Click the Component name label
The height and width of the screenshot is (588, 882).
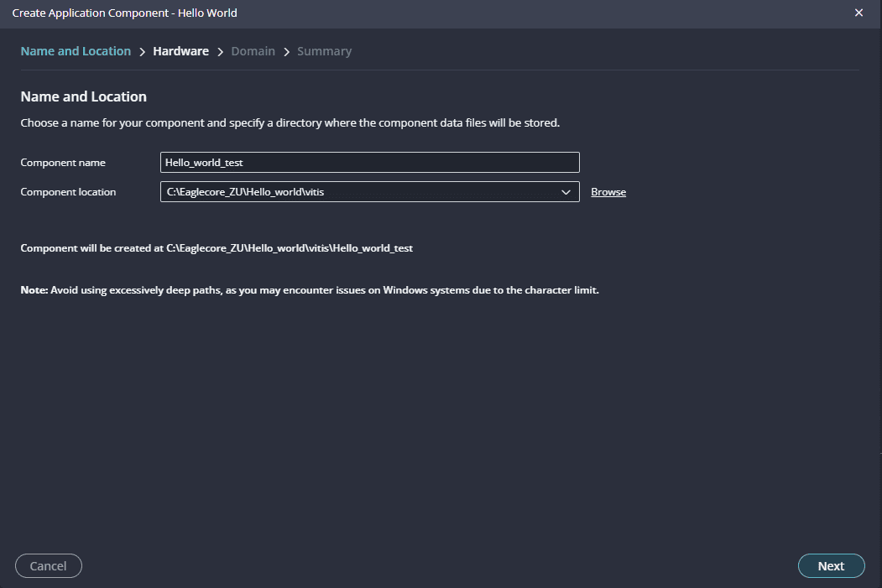pyautogui.click(x=63, y=163)
